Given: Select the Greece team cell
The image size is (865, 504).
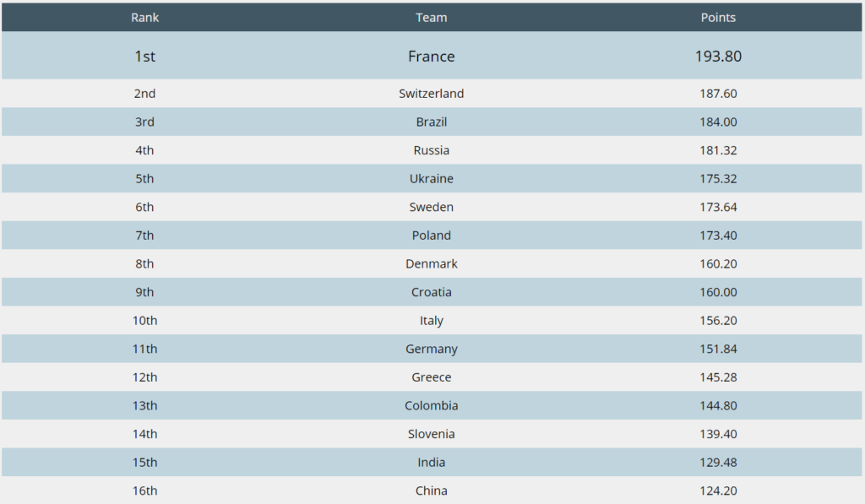Looking at the screenshot, I should click(x=432, y=377).
